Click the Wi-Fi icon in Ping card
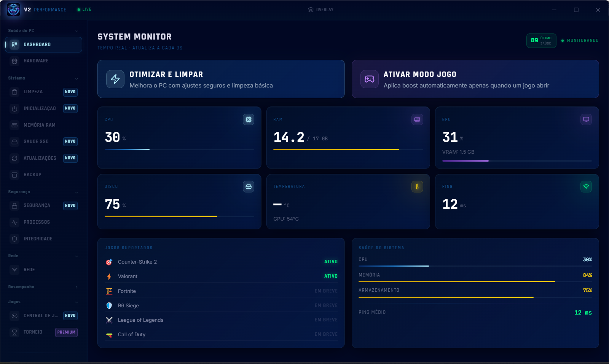The height and width of the screenshot is (364, 609). point(586,186)
